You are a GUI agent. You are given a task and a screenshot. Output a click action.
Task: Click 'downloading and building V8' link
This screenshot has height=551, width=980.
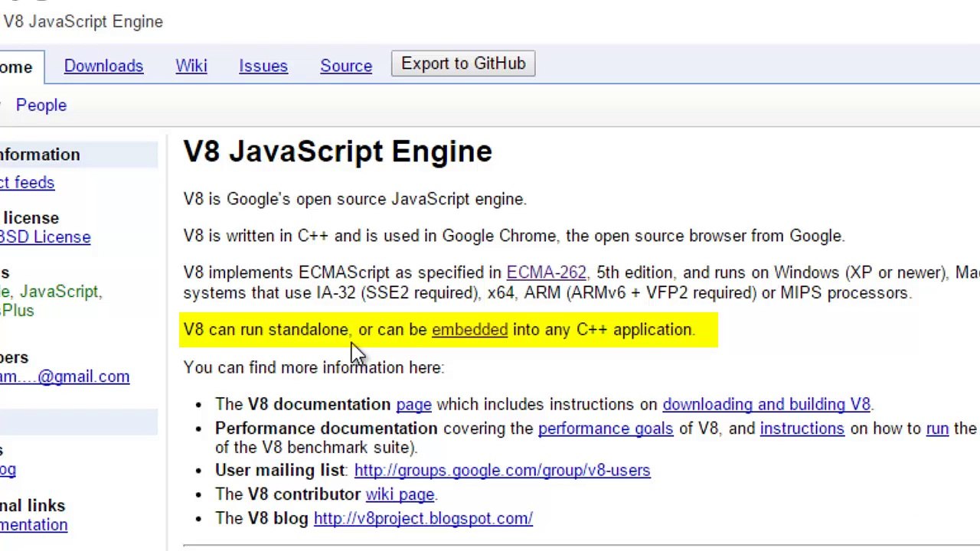tap(766, 404)
